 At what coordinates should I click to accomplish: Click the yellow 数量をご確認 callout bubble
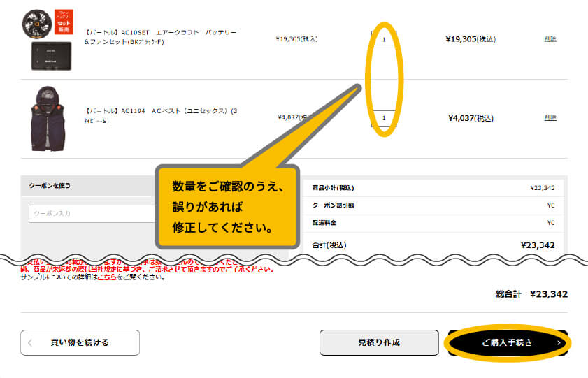point(227,207)
